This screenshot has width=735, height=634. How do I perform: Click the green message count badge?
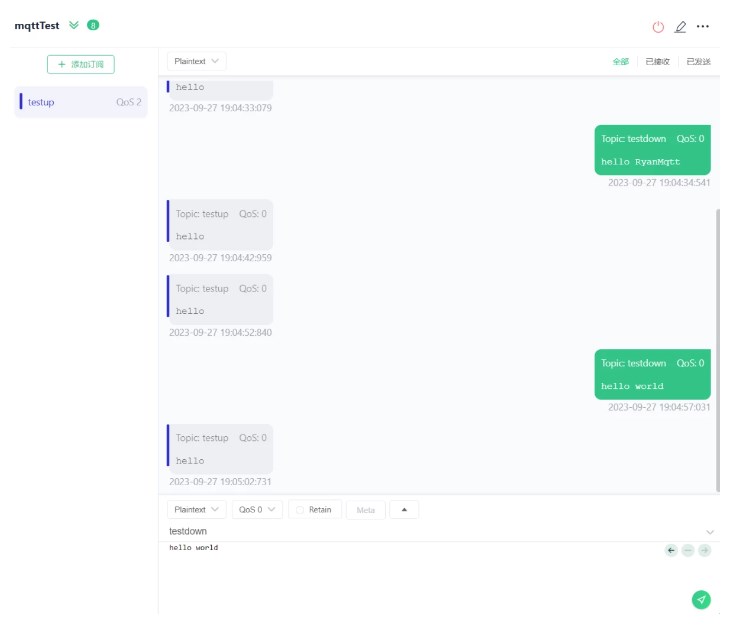(x=93, y=25)
